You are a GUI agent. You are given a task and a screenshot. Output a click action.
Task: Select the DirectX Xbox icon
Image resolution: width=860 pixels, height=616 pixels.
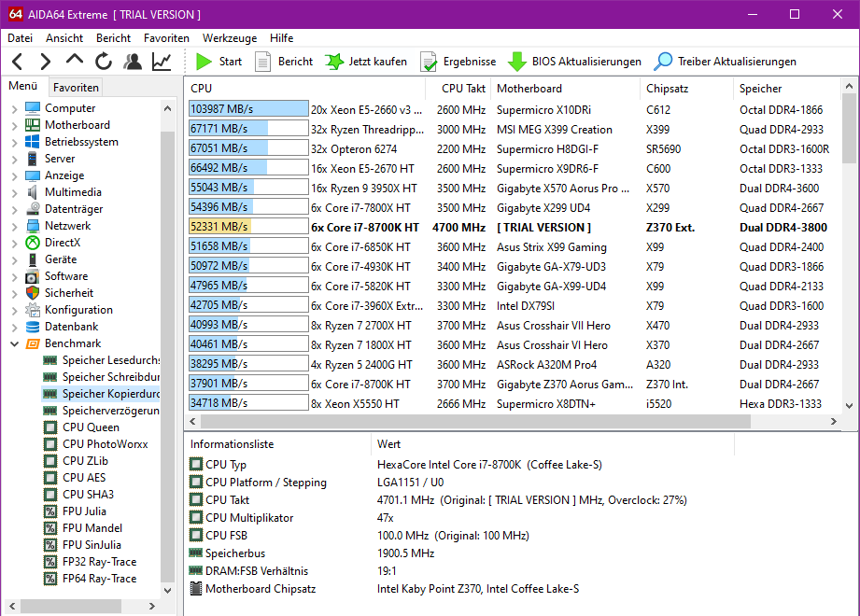click(x=33, y=243)
